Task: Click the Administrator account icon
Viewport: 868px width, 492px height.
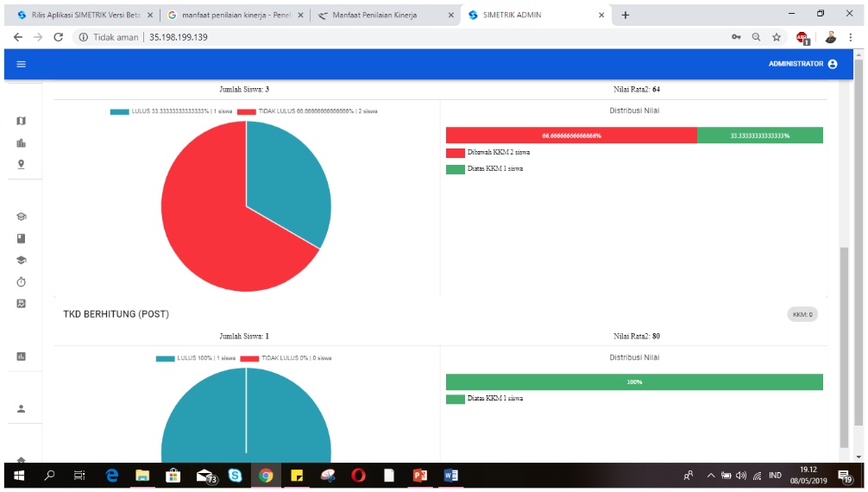Action: (x=833, y=64)
